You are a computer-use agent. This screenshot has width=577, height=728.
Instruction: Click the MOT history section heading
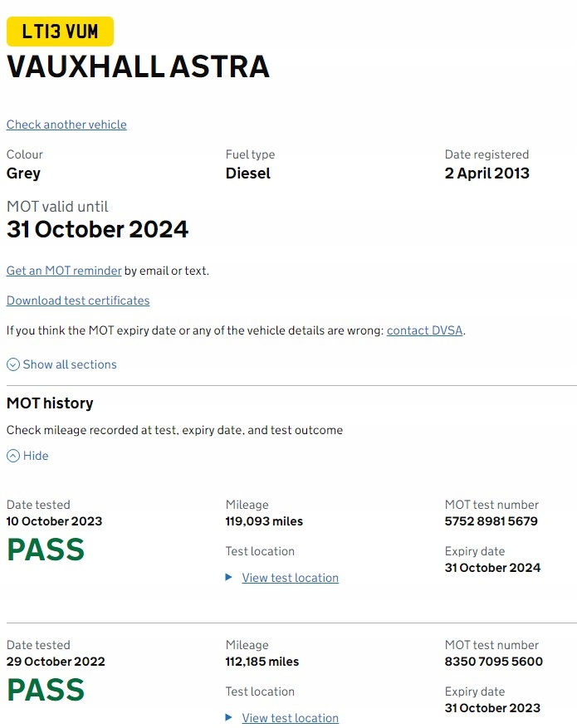[x=50, y=403]
